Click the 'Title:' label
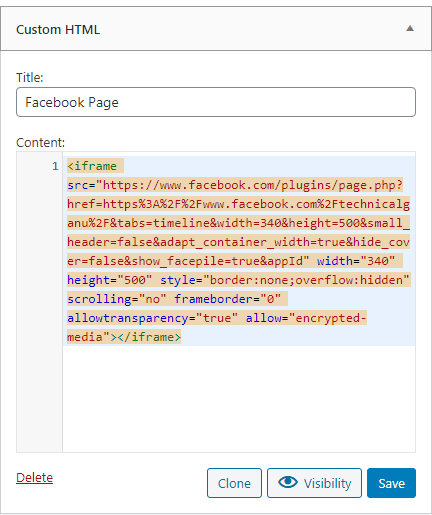Viewport: 432px width, 515px height. (x=30, y=78)
